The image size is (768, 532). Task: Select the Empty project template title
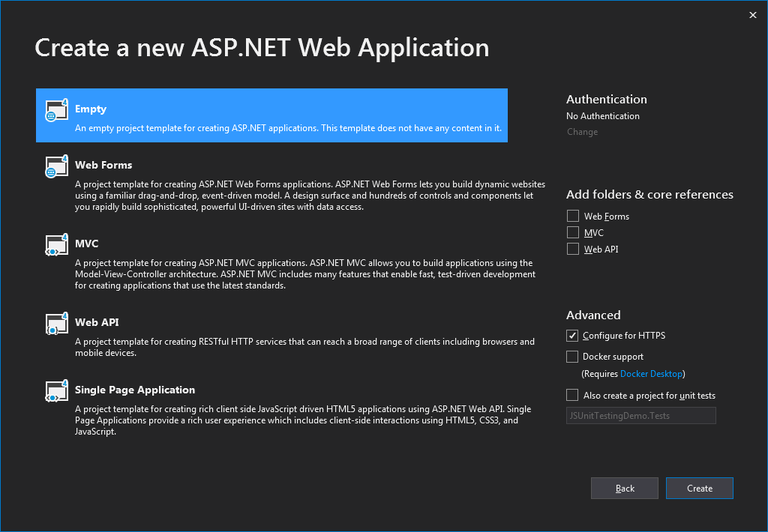coord(91,109)
